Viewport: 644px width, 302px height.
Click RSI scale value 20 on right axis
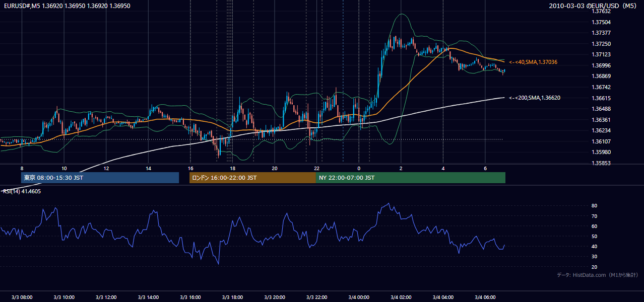(594, 267)
